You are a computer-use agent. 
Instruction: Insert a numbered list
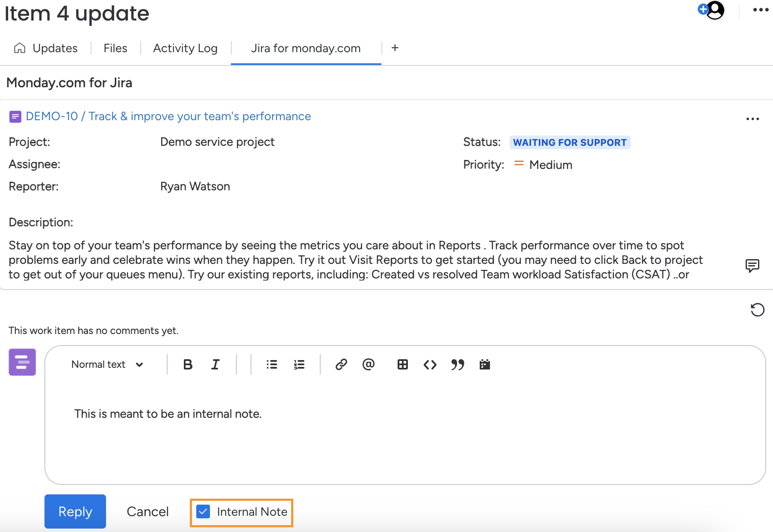[299, 364]
